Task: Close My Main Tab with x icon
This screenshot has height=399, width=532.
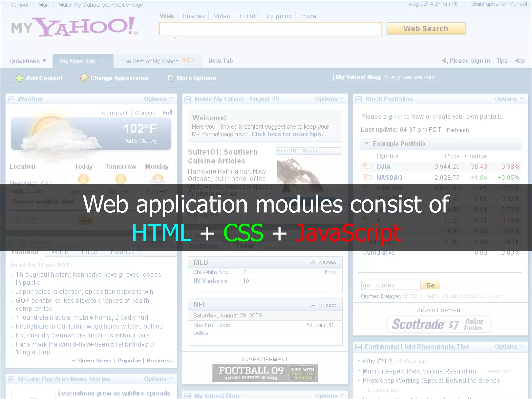Action: coord(102,61)
